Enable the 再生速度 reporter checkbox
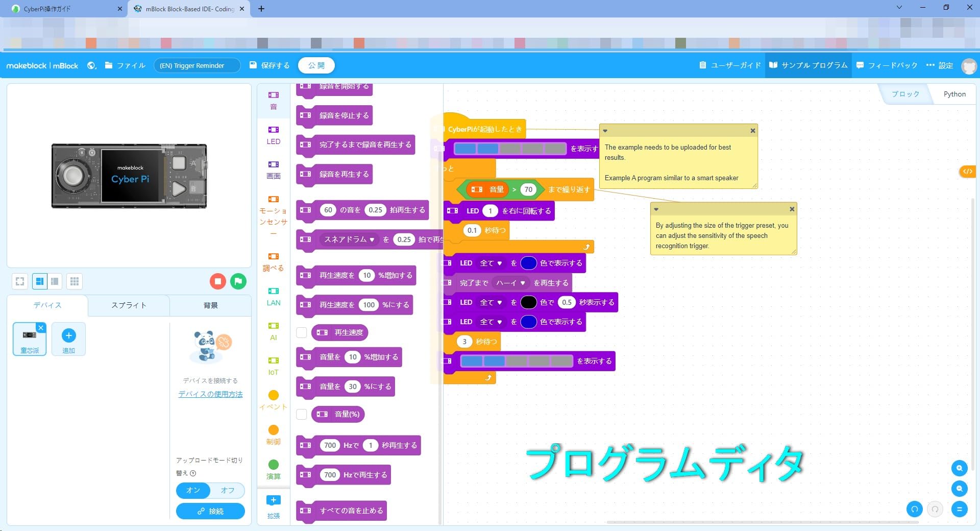 (x=301, y=332)
